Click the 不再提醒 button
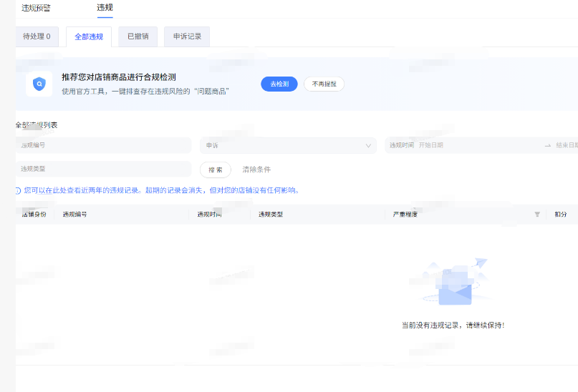578x392 pixels. pos(324,84)
